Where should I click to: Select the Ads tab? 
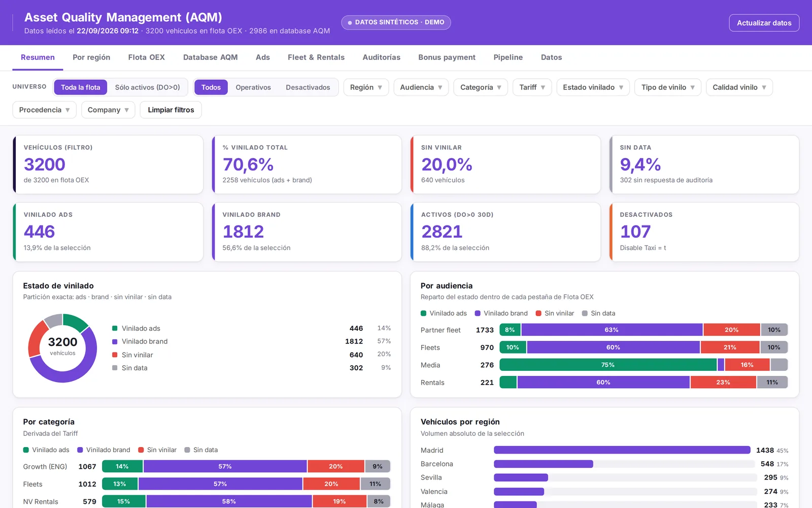(x=262, y=57)
